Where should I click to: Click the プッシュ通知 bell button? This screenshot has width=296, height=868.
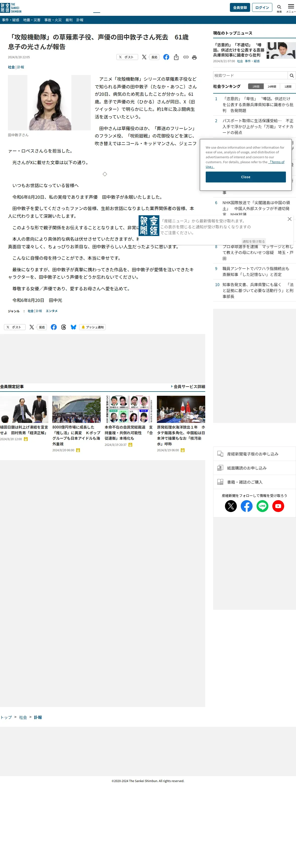[92, 327]
